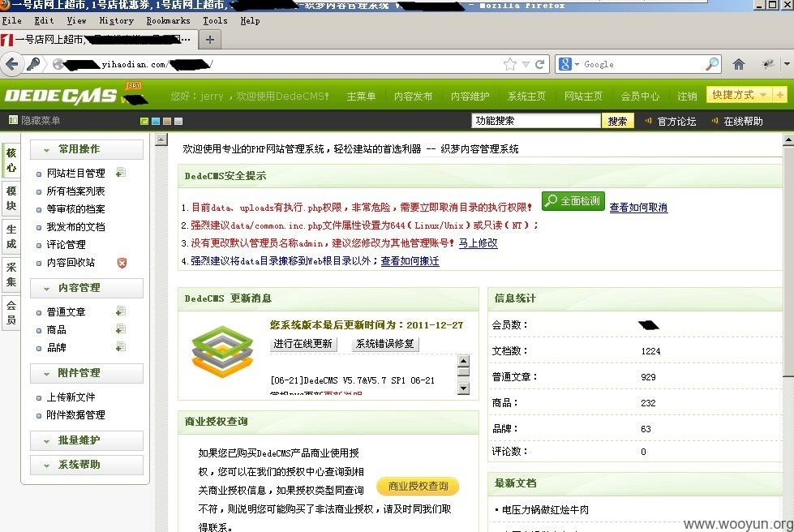The image size is (794, 532).
Task: Open the Firefox home page icon
Action: click(x=739, y=64)
